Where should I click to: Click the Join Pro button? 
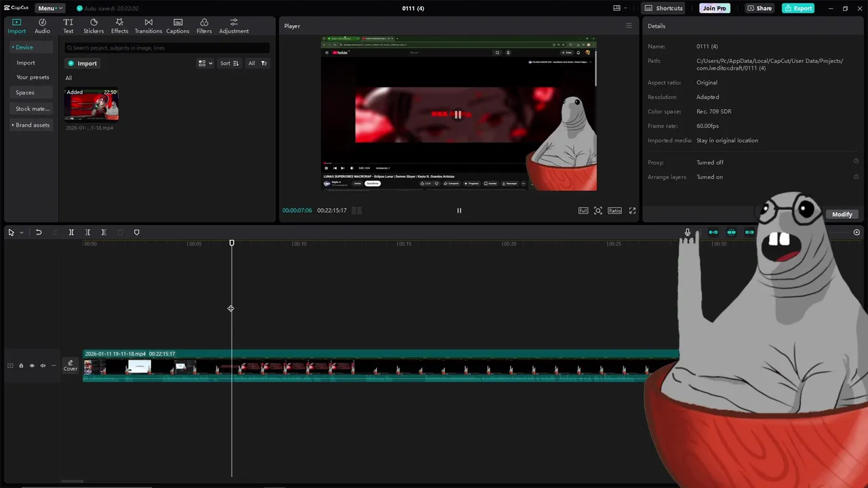pos(715,8)
